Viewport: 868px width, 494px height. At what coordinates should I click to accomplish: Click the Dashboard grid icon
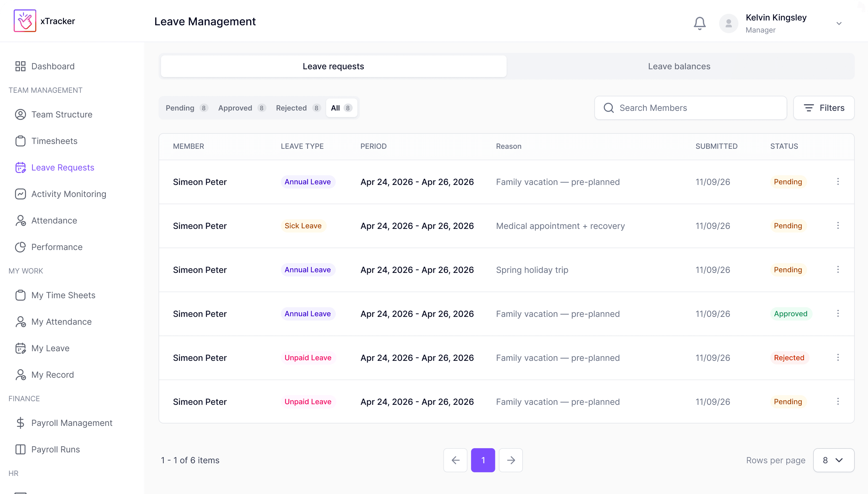20,66
